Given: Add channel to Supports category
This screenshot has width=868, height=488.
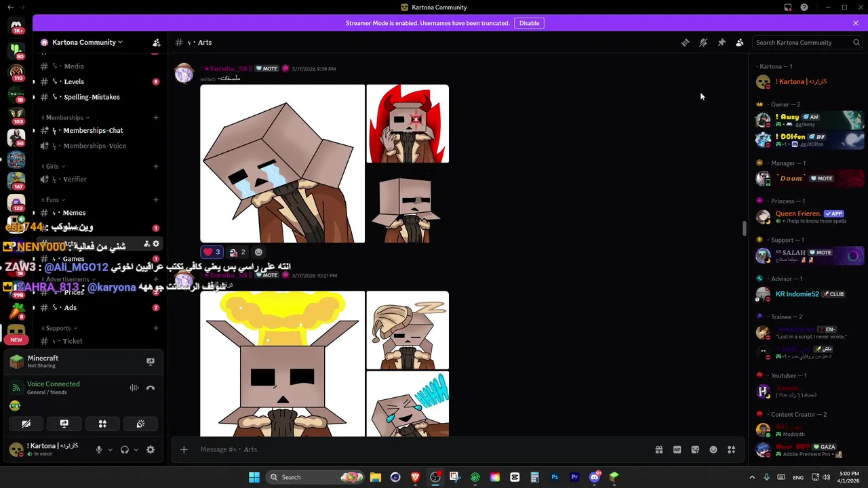Looking at the screenshot, I should [x=156, y=328].
